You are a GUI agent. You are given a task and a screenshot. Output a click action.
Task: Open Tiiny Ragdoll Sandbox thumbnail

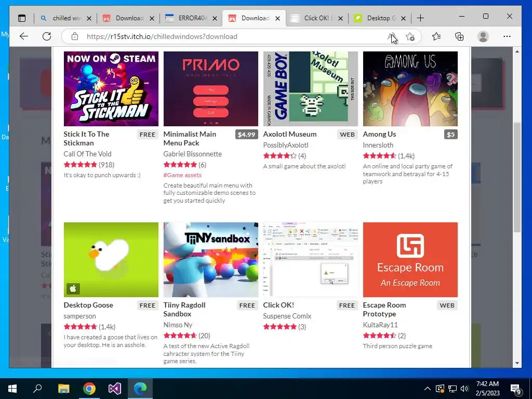pos(211,260)
